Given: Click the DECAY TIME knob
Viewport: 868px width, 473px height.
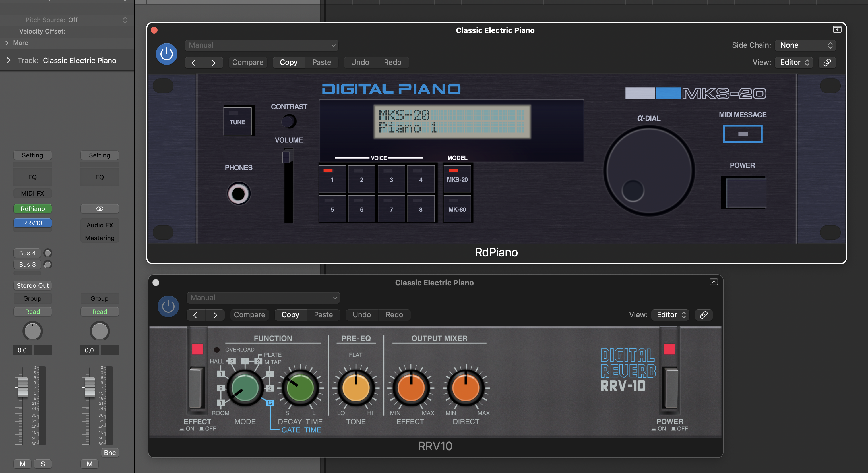Looking at the screenshot, I should click(300, 387).
